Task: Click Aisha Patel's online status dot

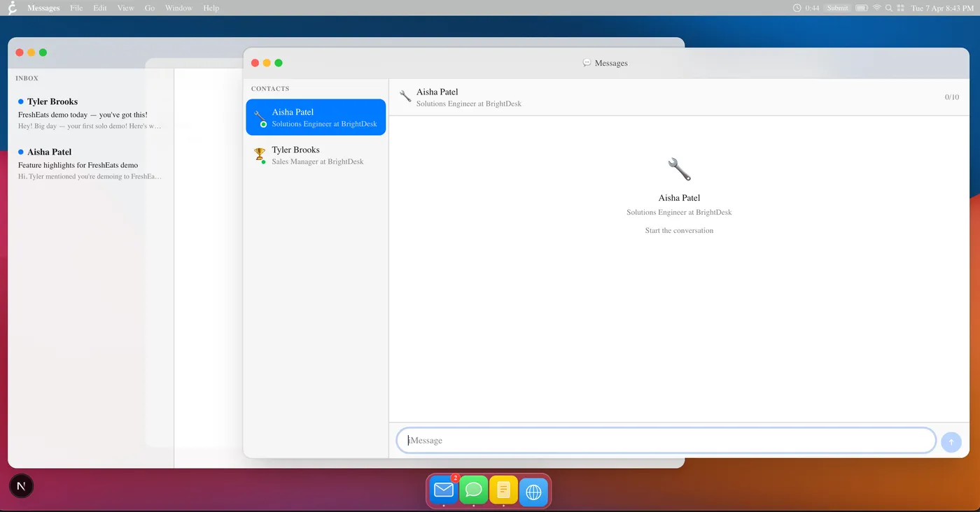Action: tap(265, 123)
